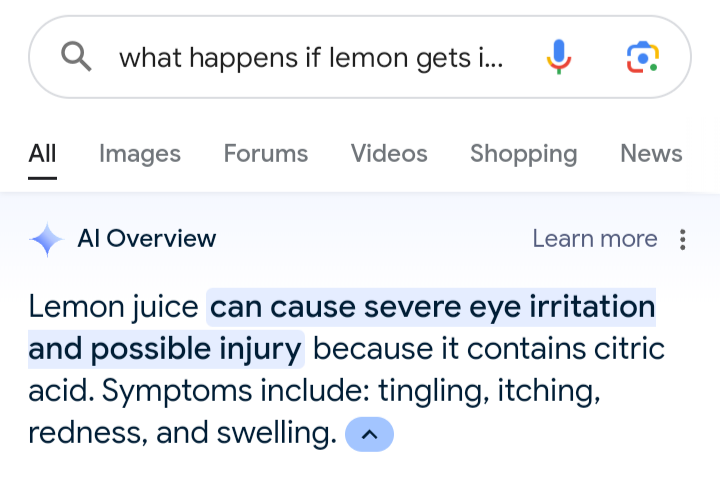Show News results tab
The height and width of the screenshot is (479, 720).
point(651,153)
